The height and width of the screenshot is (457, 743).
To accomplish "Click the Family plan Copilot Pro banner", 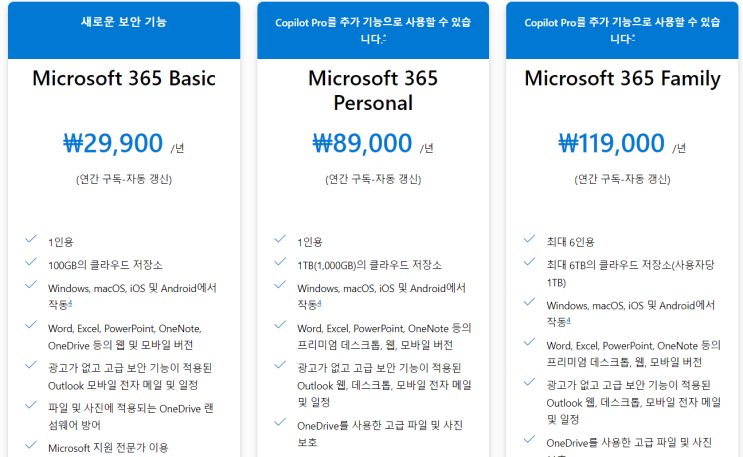I will [621, 29].
